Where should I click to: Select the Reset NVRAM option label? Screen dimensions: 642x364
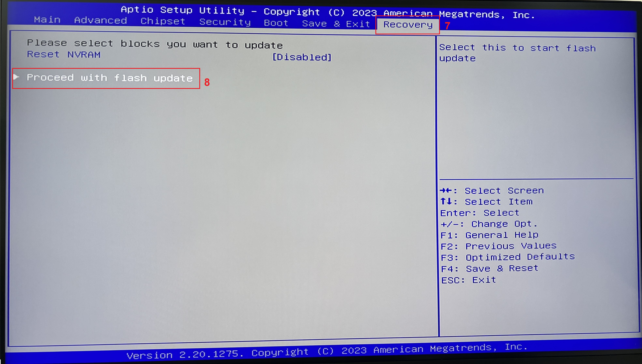click(64, 55)
